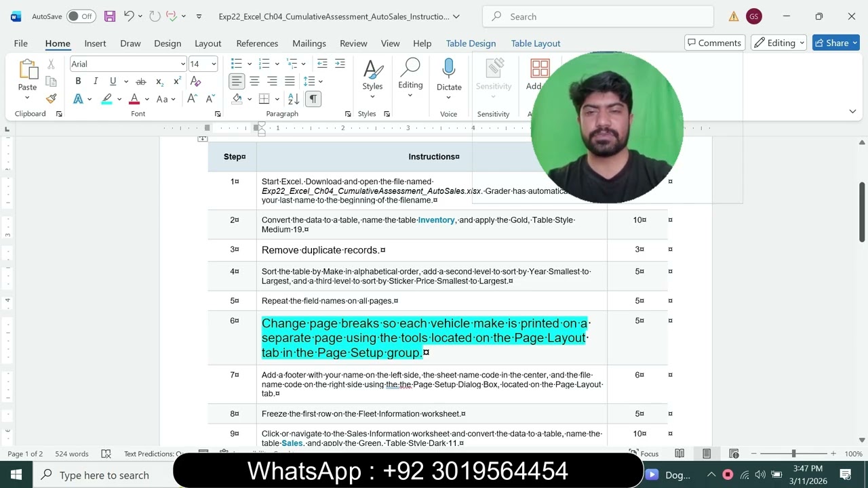Open font color dropdown arrow
The height and width of the screenshot is (488, 868).
(146, 99)
